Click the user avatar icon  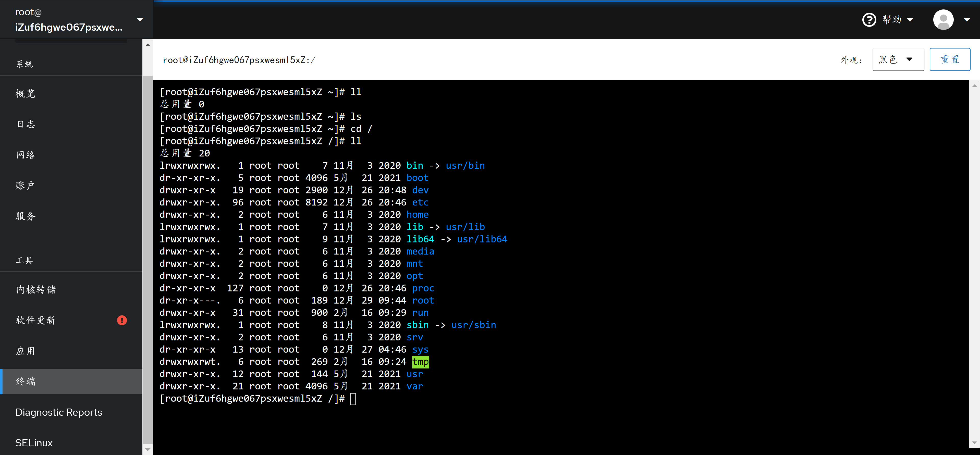tap(943, 19)
